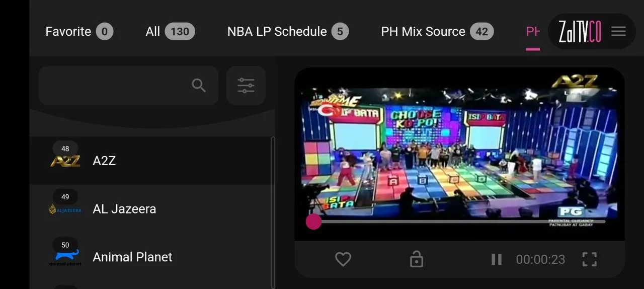Image resolution: width=644 pixels, height=289 pixels.
Task: Click the channel number 49 badge
Action: 65,197
